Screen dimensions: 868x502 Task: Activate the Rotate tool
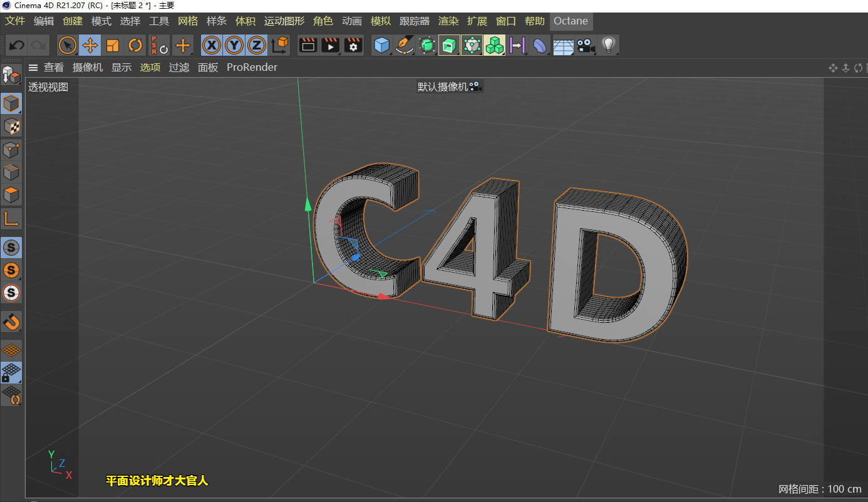(x=135, y=45)
